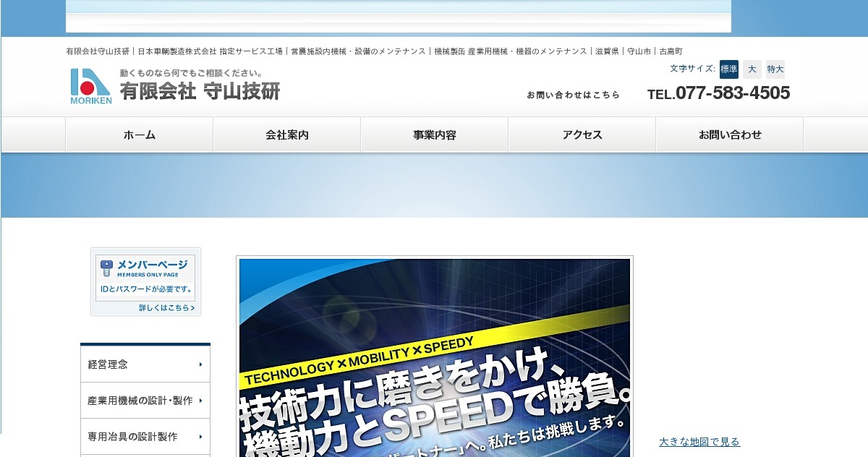Open 専用治具の設計製作 sidebar item

click(145, 437)
